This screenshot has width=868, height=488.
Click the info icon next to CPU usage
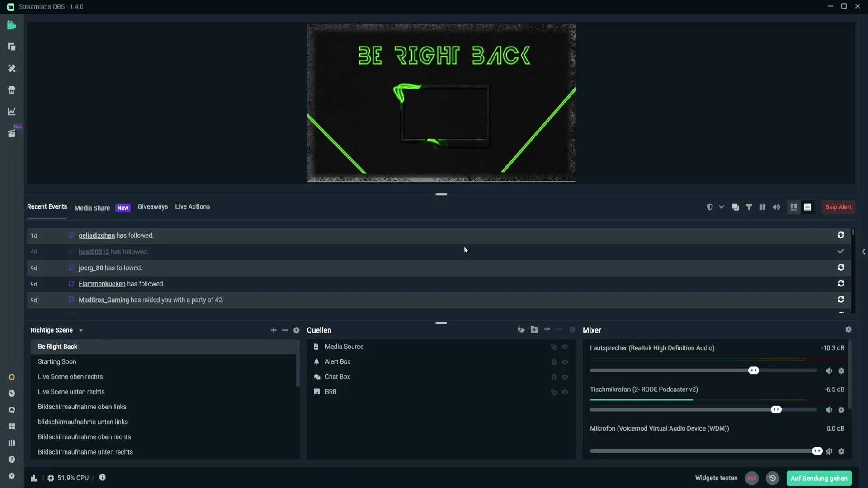pyautogui.click(x=102, y=477)
